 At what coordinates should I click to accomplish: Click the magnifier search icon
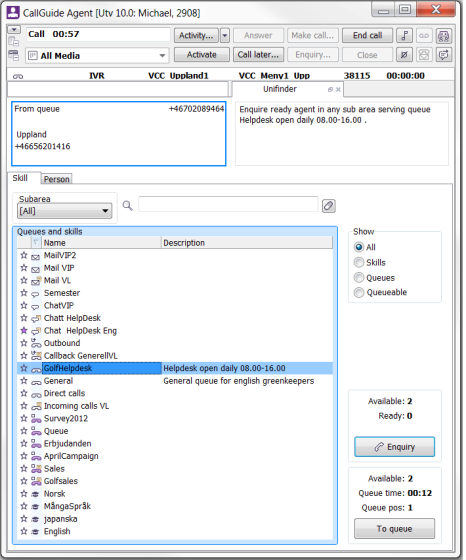coord(127,206)
